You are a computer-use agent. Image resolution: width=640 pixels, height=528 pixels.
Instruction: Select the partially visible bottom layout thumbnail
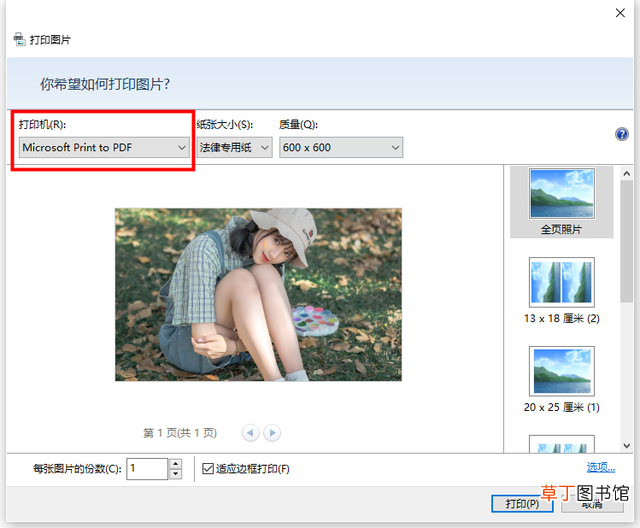tap(562, 444)
